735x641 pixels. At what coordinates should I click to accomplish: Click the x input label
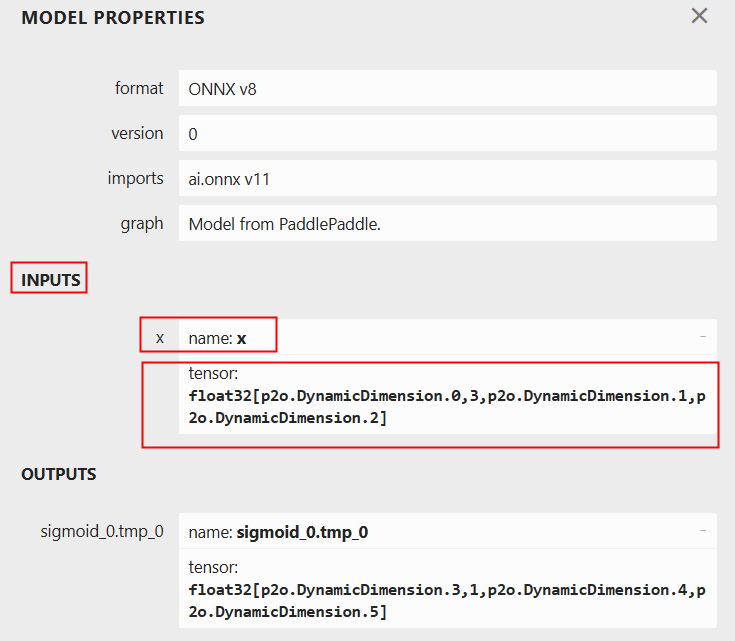point(159,338)
